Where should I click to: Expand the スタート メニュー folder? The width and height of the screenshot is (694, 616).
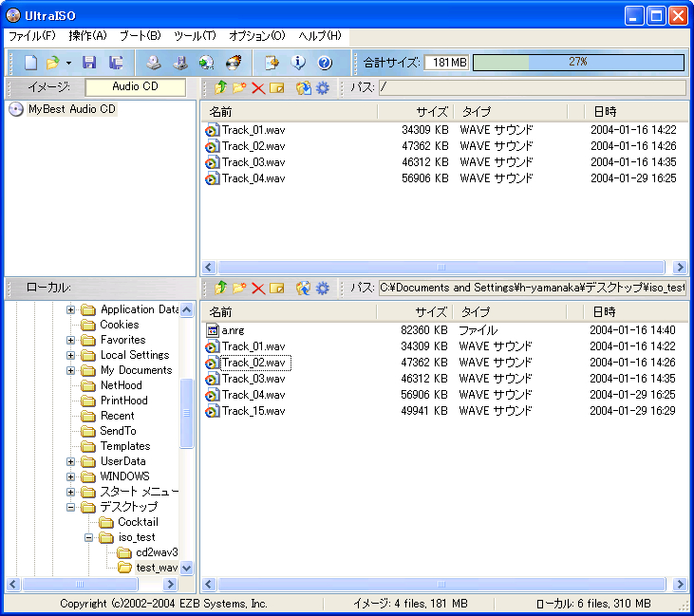click(x=70, y=492)
